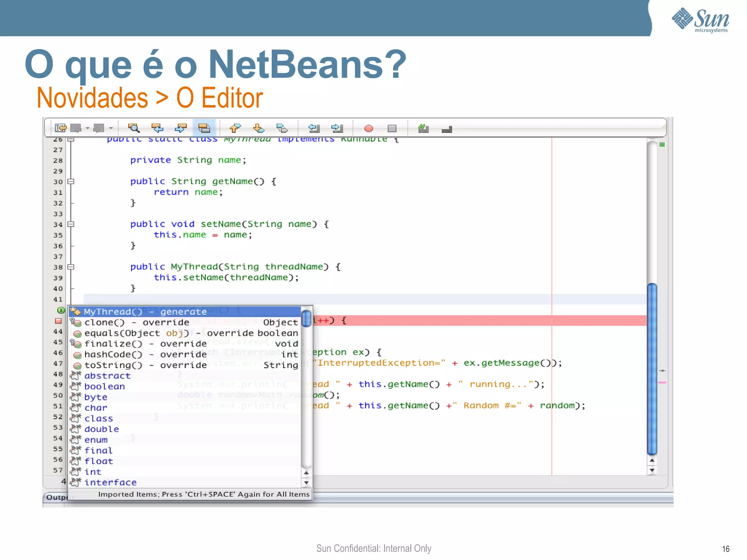Screen dimensions: 747x560
Task: Select 'finalize() - override' completion item
Action: 185,343
